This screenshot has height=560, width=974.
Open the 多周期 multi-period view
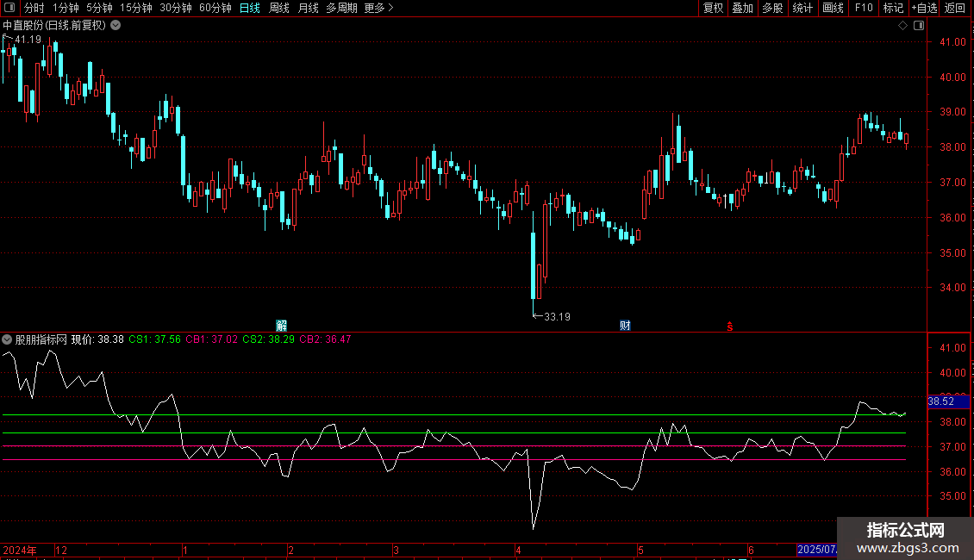pos(341,8)
